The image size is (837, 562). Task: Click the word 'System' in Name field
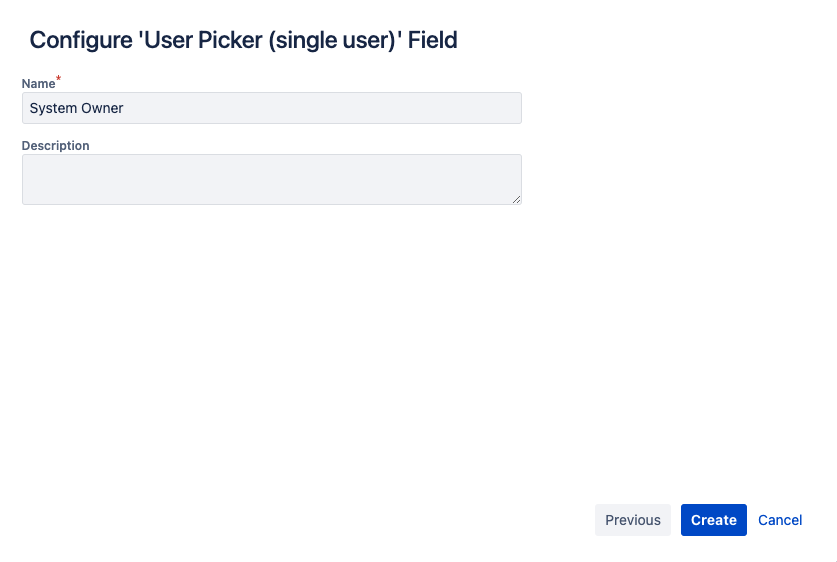click(52, 108)
